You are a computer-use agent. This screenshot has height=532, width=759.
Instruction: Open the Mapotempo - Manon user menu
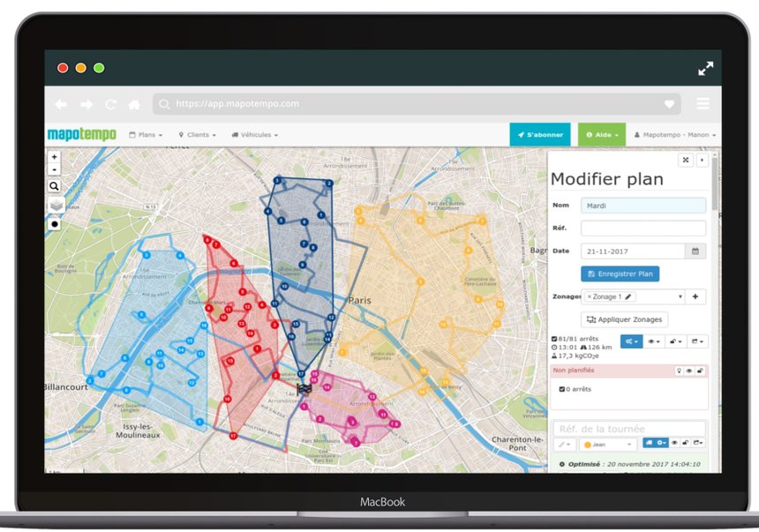pyautogui.click(x=675, y=135)
